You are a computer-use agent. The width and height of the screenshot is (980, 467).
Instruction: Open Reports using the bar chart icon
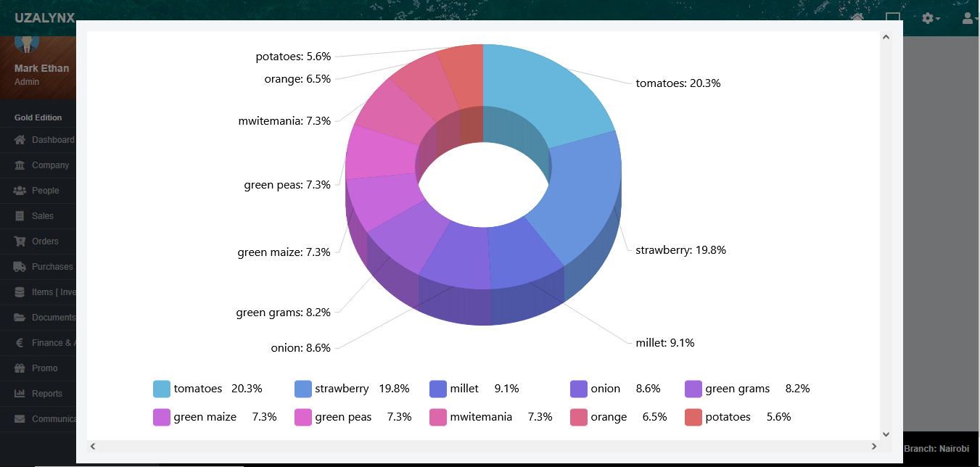(x=20, y=394)
